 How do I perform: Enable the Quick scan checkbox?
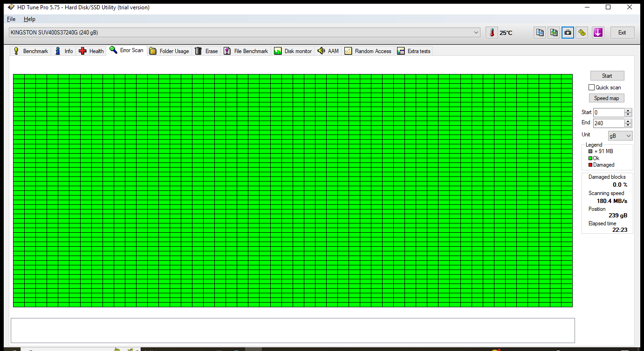pos(592,88)
